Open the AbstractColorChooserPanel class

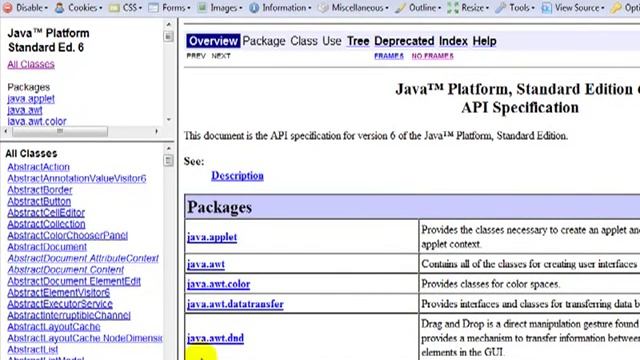pos(67,236)
